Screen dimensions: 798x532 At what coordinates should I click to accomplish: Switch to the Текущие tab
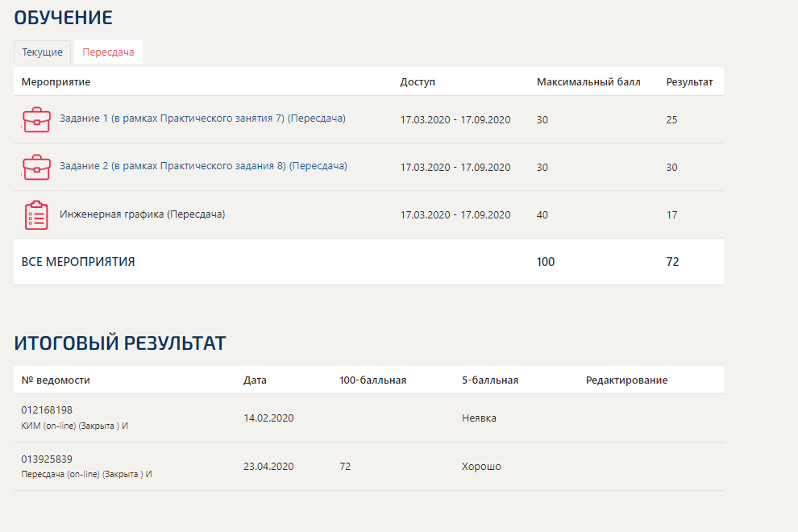[x=42, y=52]
